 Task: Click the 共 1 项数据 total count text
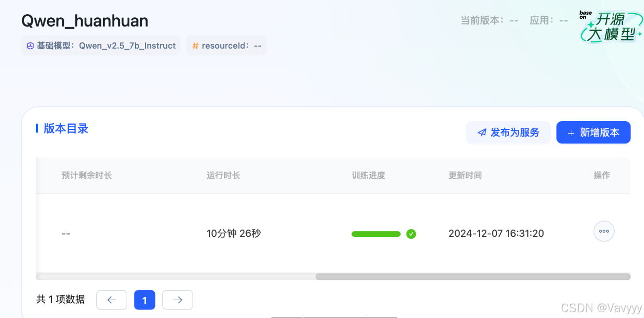click(60, 300)
